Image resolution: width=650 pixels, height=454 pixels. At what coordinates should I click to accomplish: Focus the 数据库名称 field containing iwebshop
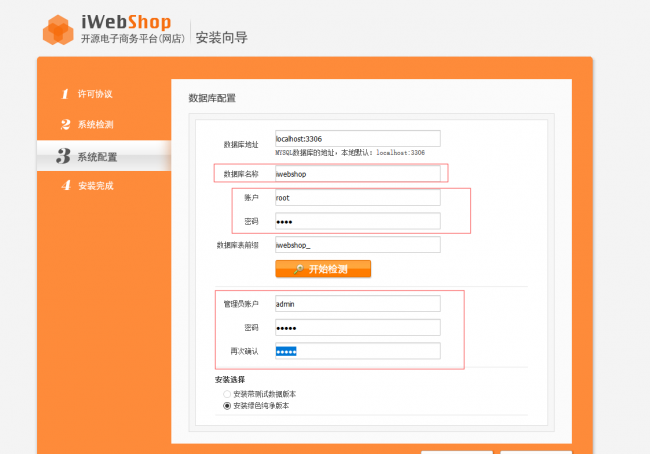[358, 174]
